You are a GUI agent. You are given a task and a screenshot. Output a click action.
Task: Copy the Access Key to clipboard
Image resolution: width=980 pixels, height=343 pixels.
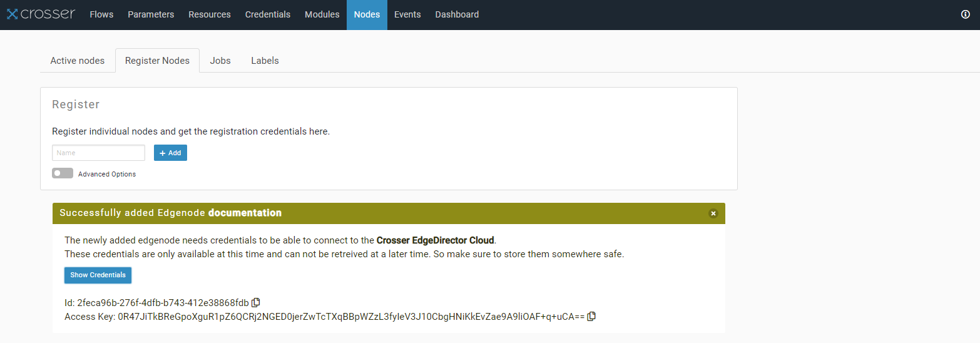pos(591,317)
